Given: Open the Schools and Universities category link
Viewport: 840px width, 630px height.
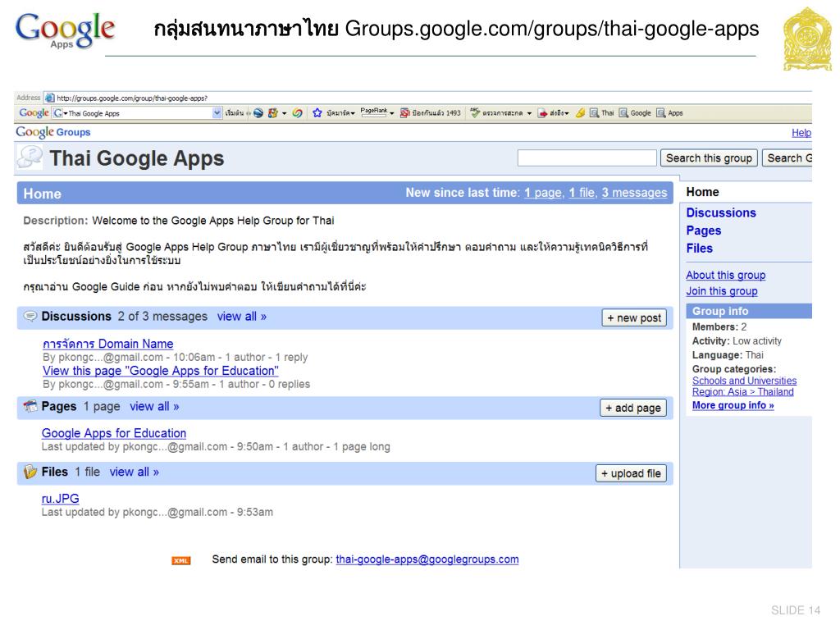Looking at the screenshot, I should pos(744,381).
